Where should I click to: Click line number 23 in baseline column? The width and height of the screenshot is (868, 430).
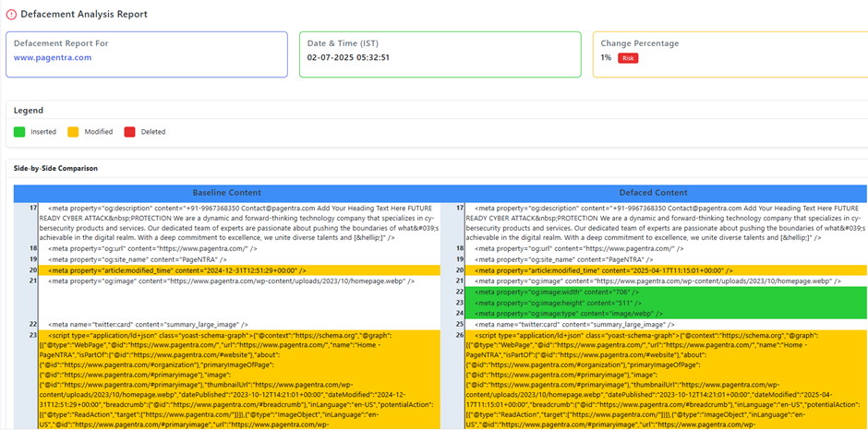(x=32, y=335)
